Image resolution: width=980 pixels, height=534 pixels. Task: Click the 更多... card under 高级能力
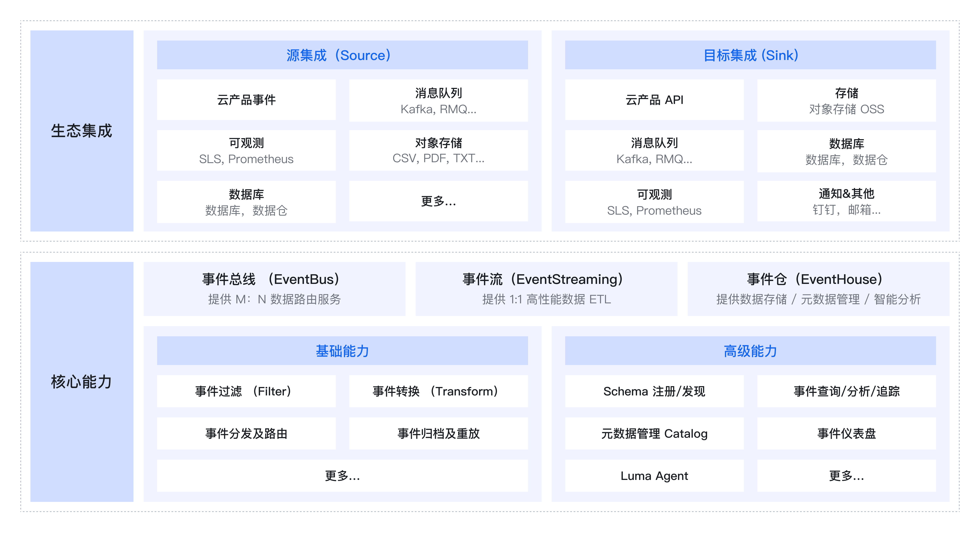(x=847, y=475)
